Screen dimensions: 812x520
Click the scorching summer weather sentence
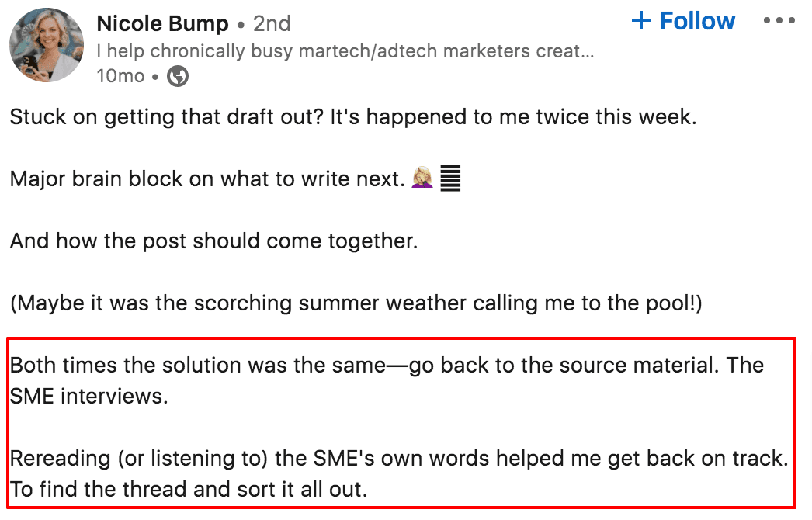(x=356, y=302)
